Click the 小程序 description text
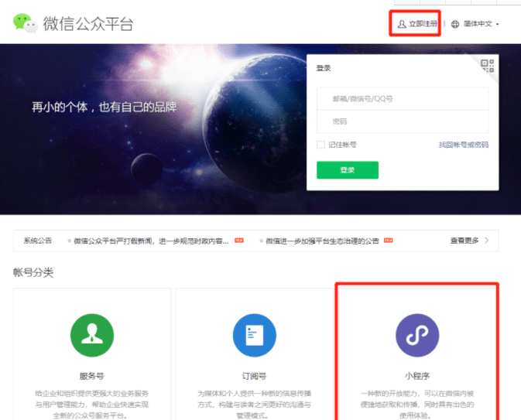Viewport: 521px width, 420px height. 417,405
